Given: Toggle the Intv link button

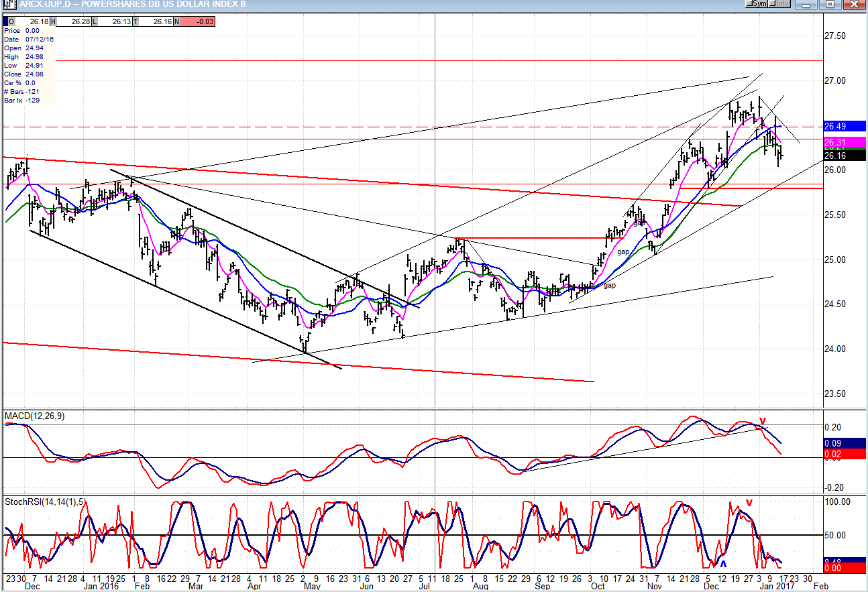Looking at the screenshot, I should tap(780, 4).
